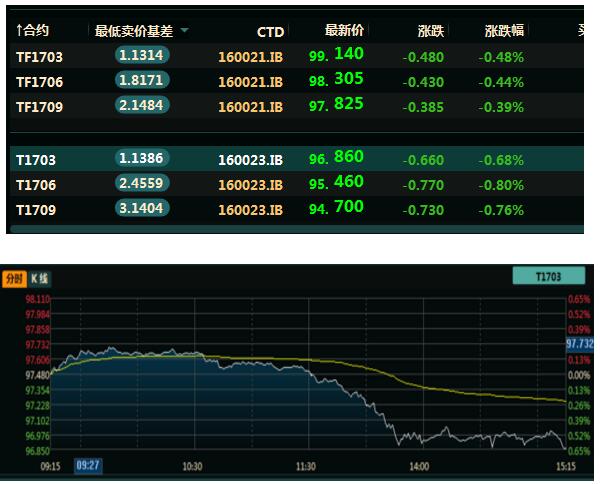
Task: Click the 09:27 time marker on chart axis
Action: [88, 466]
